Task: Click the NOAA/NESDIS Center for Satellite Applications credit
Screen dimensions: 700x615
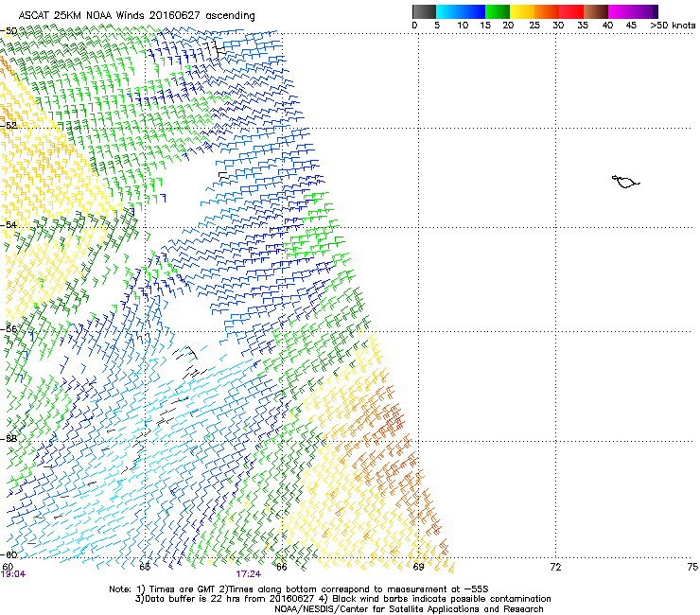Action: (x=409, y=609)
